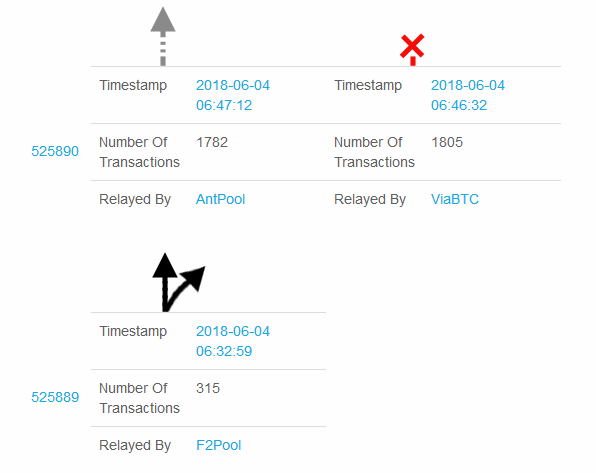
Task: Click the red X orphaned block icon
Action: (412, 49)
